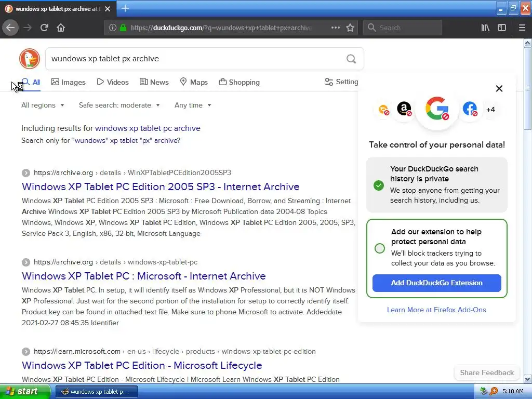Click the forward navigation arrow

coord(28,28)
